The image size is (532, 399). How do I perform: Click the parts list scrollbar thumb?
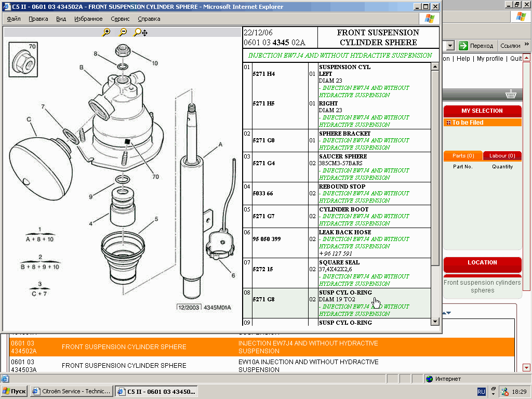point(435,168)
